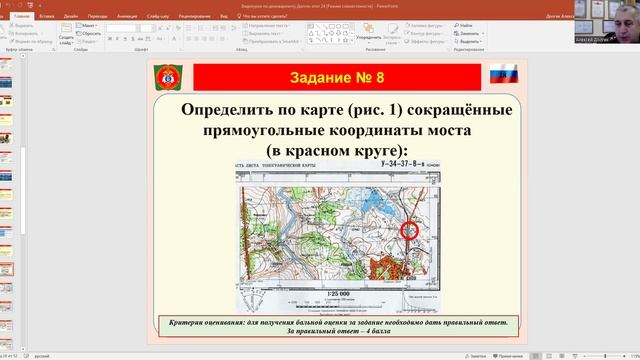Expand the shapes gallery more arrow
This screenshot has height=360, width=640.
[352, 41]
